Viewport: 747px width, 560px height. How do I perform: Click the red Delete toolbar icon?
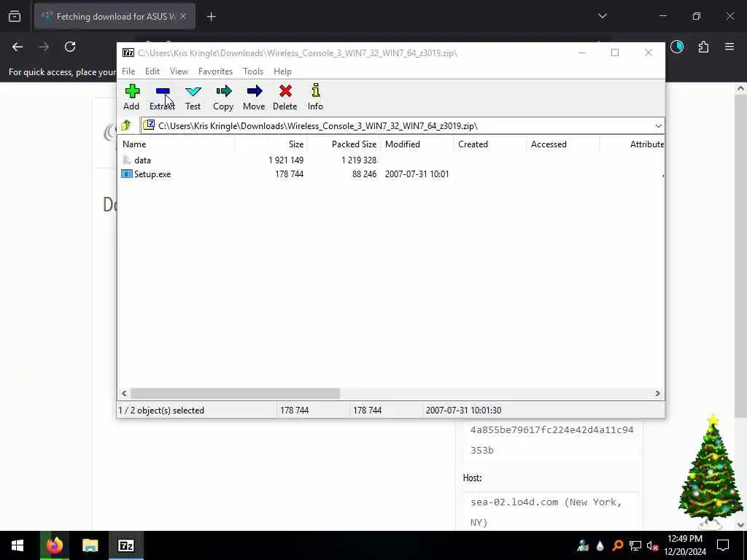tap(285, 97)
